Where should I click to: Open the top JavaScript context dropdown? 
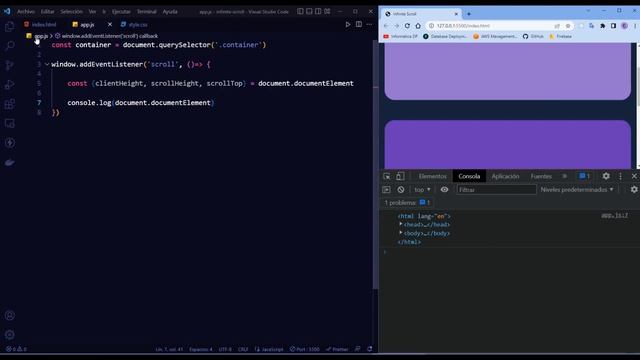point(422,190)
